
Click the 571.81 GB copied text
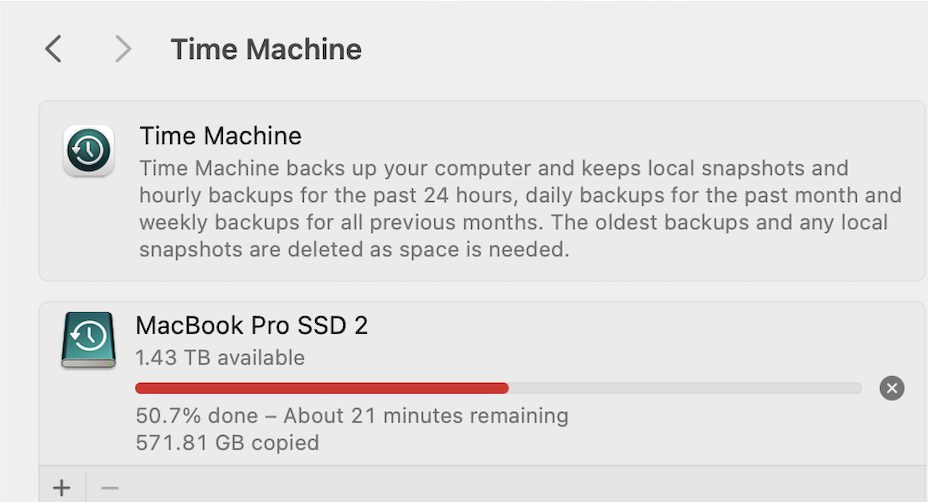pos(227,443)
